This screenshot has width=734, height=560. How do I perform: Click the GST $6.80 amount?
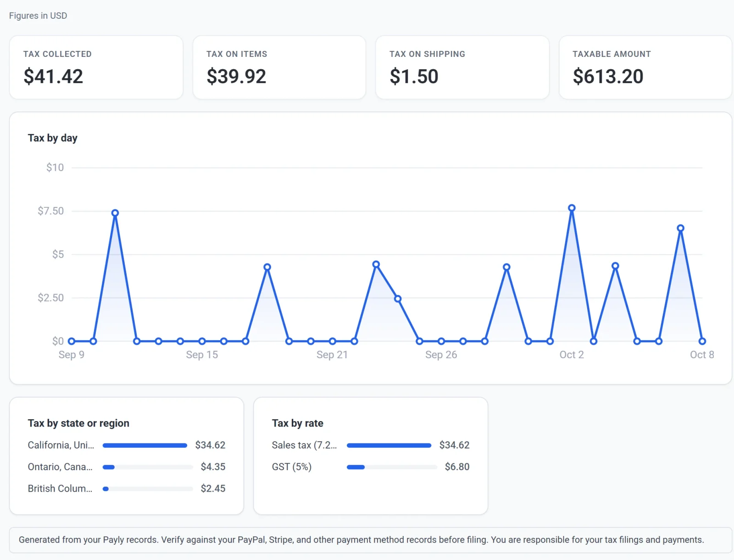click(x=457, y=467)
